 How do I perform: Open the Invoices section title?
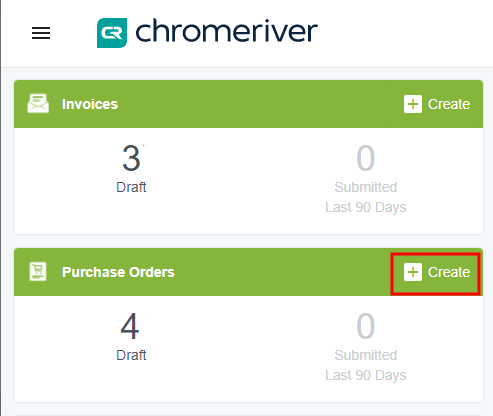[x=90, y=104]
